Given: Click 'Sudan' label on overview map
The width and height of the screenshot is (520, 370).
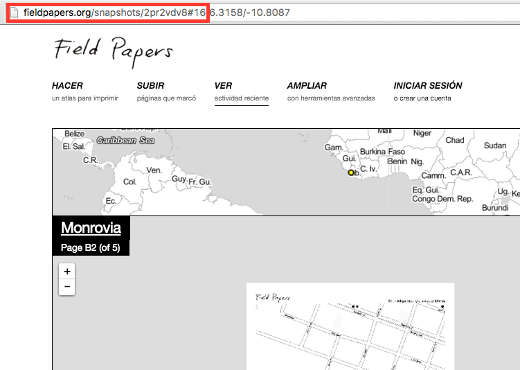Looking at the screenshot, I should coord(495,146).
